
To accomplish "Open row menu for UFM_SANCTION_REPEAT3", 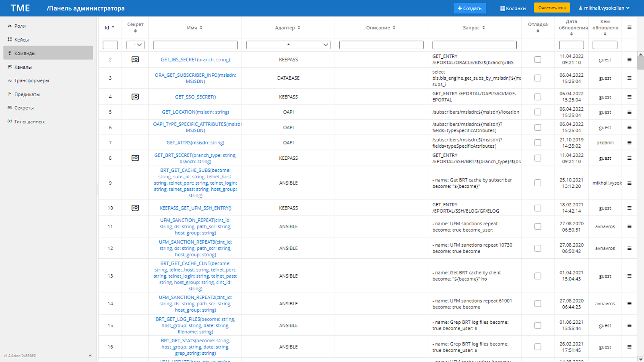I will coord(629,248).
